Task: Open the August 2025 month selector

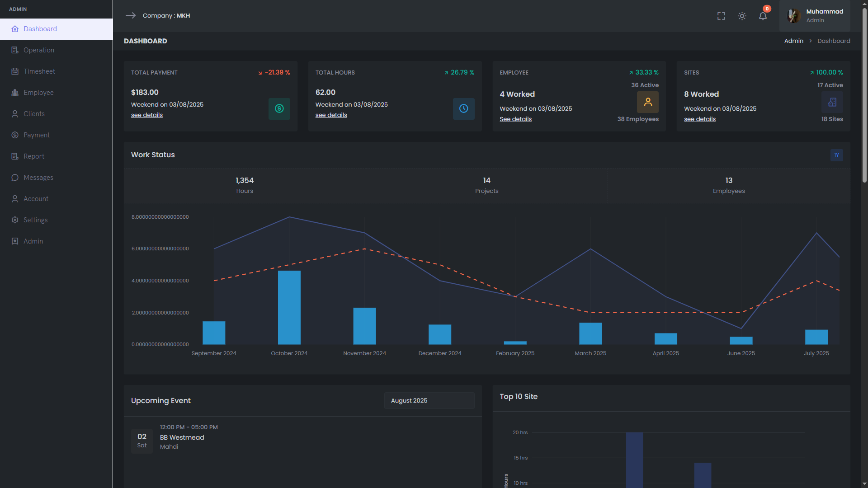Action: (x=429, y=401)
